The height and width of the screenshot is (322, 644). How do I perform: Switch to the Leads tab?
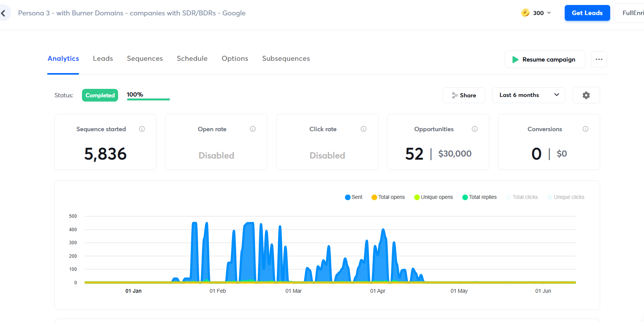point(103,58)
